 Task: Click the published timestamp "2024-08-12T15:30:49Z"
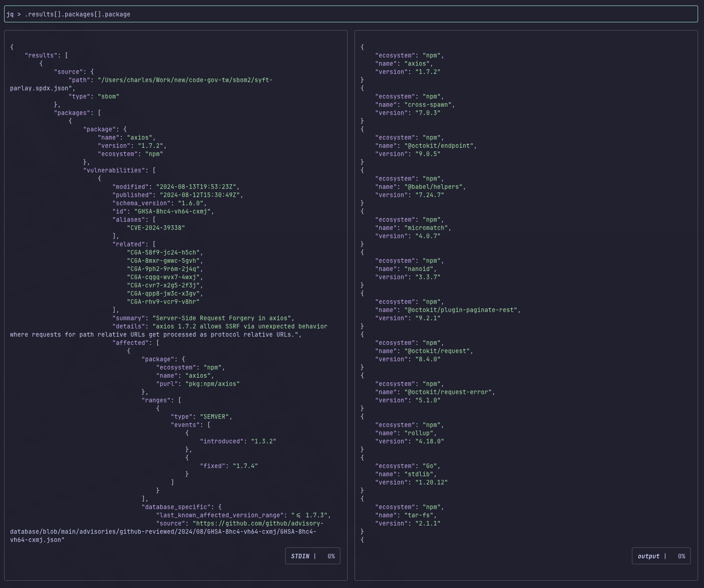click(200, 195)
